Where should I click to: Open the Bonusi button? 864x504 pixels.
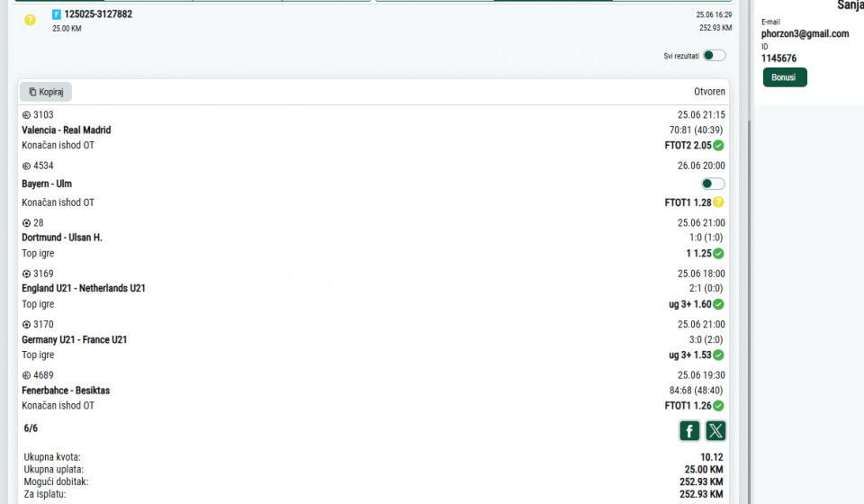(785, 77)
